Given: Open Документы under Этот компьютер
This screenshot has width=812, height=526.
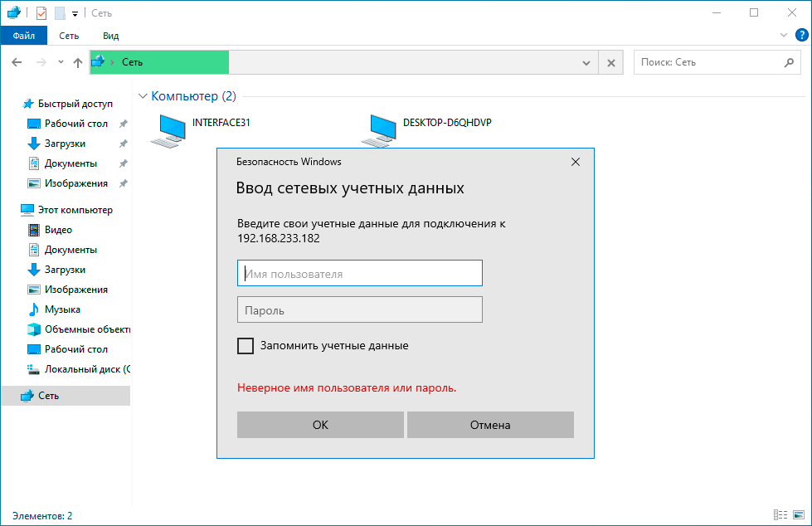Looking at the screenshot, I should click(x=71, y=250).
